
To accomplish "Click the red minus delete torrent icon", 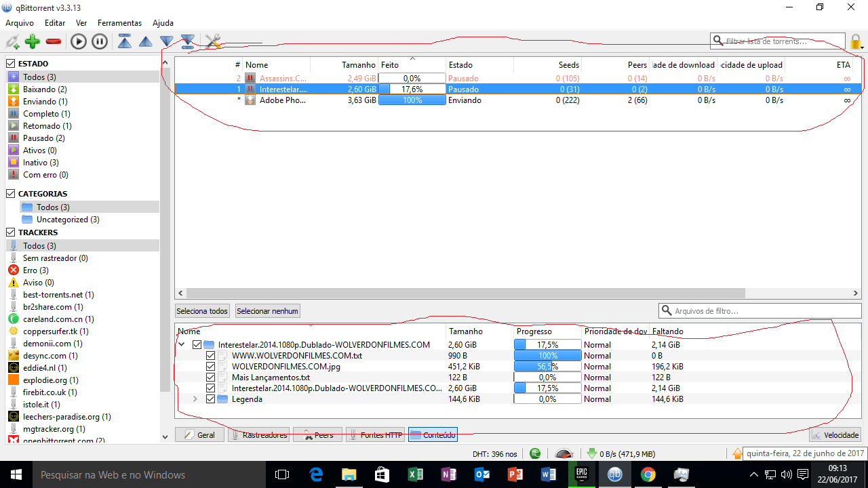I will point(54,42).
